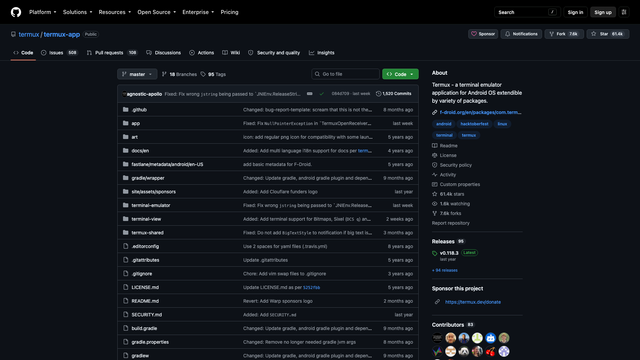Fork the termux-app repository
Image resolution: width=640 pixels, height=360 pixels.
(x=564, y=34)
